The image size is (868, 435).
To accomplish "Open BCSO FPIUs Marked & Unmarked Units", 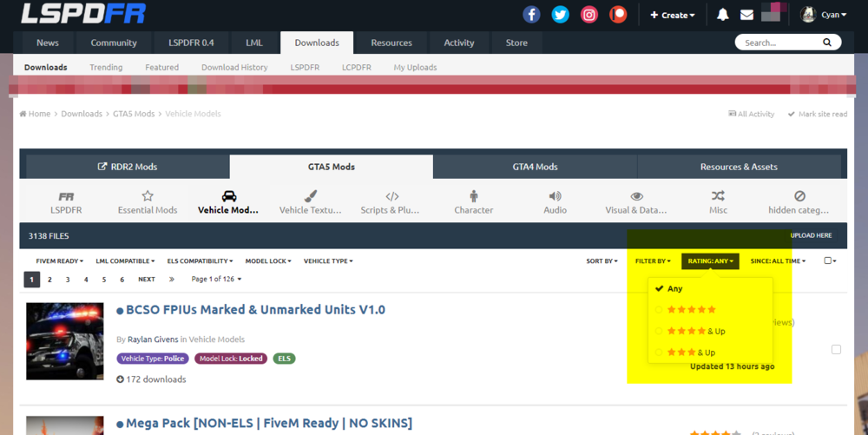I will click(x=255, y=309).
